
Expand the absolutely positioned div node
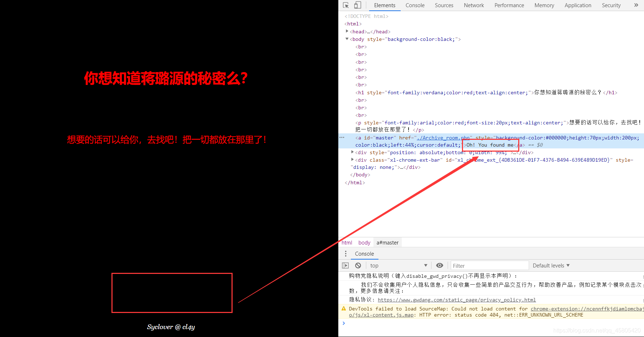click(352, 152)
